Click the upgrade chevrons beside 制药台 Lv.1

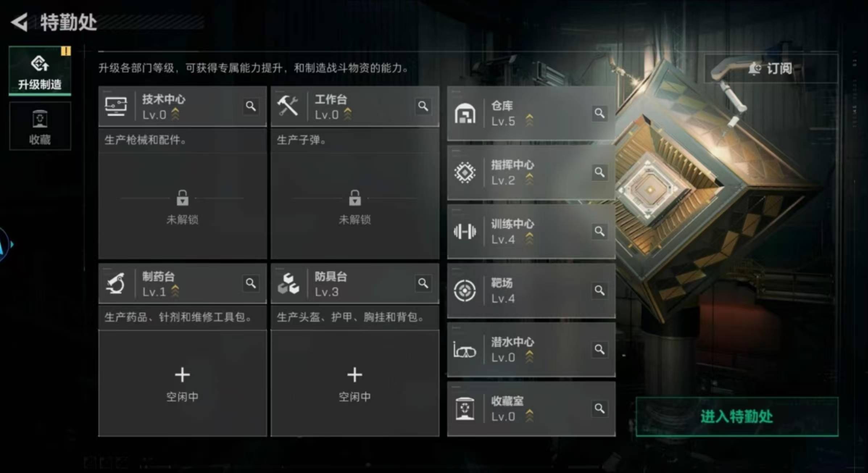click(x=175, y=291)
